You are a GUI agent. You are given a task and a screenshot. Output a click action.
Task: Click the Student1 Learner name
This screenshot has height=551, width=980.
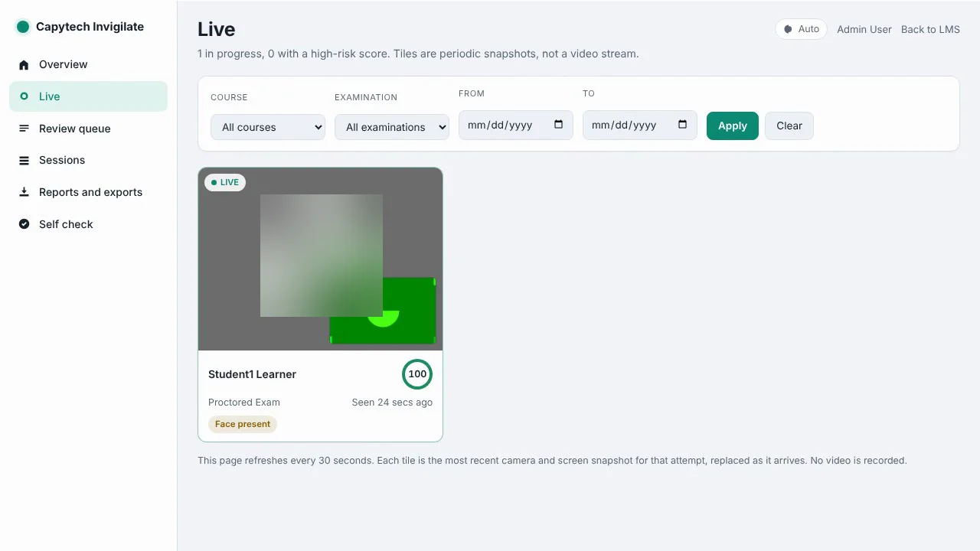pyautogui.click(x=252, y=374)
